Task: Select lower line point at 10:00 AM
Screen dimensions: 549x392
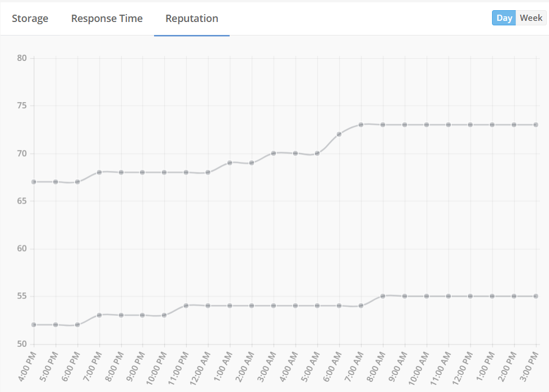Action: click(x=427, y=296)
